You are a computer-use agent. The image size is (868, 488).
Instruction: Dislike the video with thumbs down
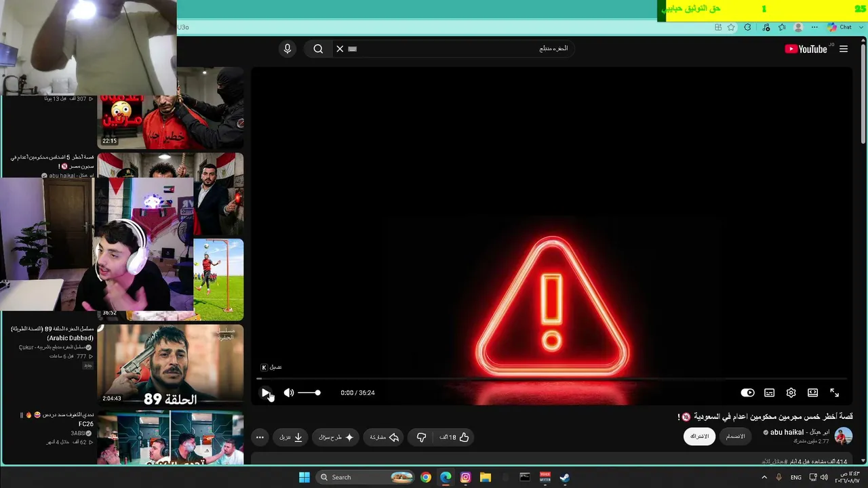click(x=421, y=437)
